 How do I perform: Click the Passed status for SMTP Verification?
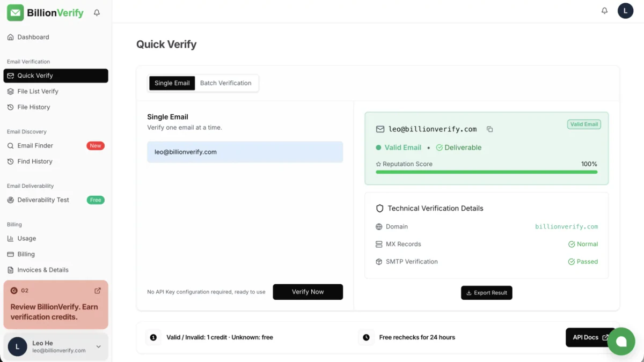[x=583, y=262]
